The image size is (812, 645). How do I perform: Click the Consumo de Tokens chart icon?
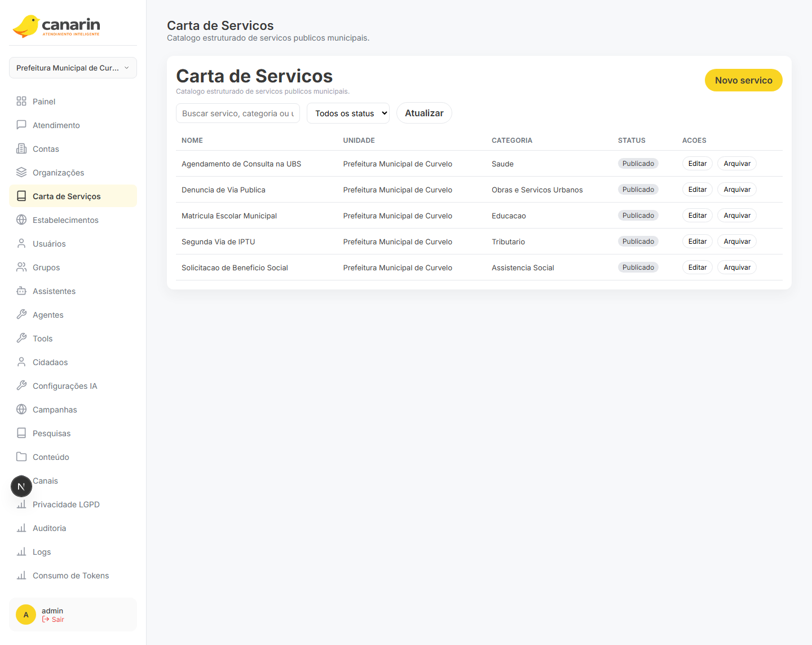pyautogui.click(x=21, y=575)
